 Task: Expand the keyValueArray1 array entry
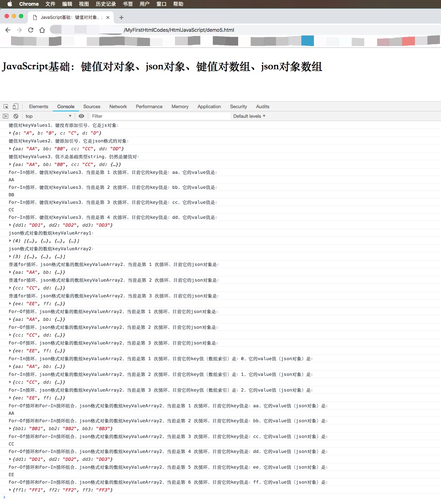pos(11,241)
